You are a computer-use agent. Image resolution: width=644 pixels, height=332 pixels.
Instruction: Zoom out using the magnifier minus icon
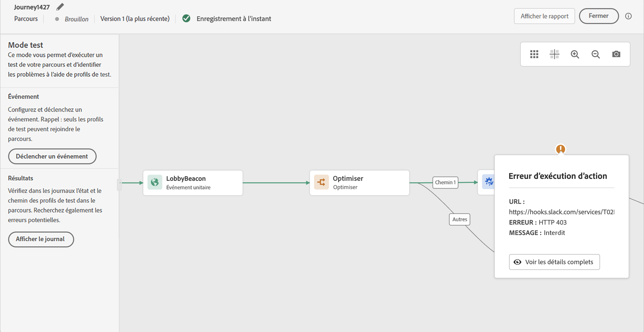pos(596,54)
